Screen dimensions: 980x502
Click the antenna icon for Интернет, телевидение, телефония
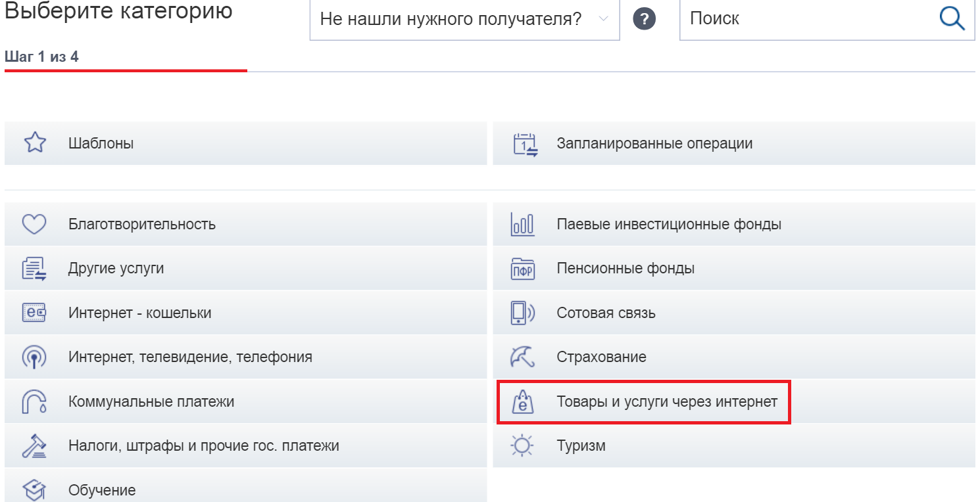coord(34,357)
